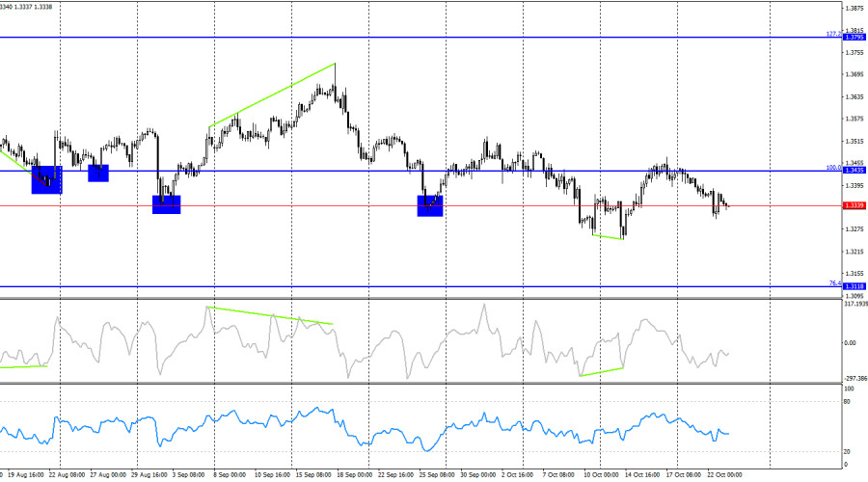
Task: Click the 22 Sep 16:00 time label
Action: pyautogui.click(x=395, y=475)
